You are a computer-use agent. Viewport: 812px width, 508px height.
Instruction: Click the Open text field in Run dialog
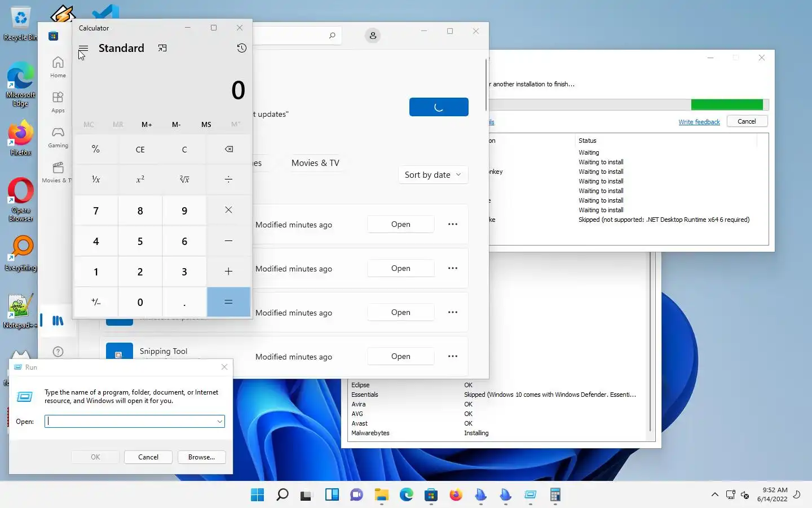point(130,422)
